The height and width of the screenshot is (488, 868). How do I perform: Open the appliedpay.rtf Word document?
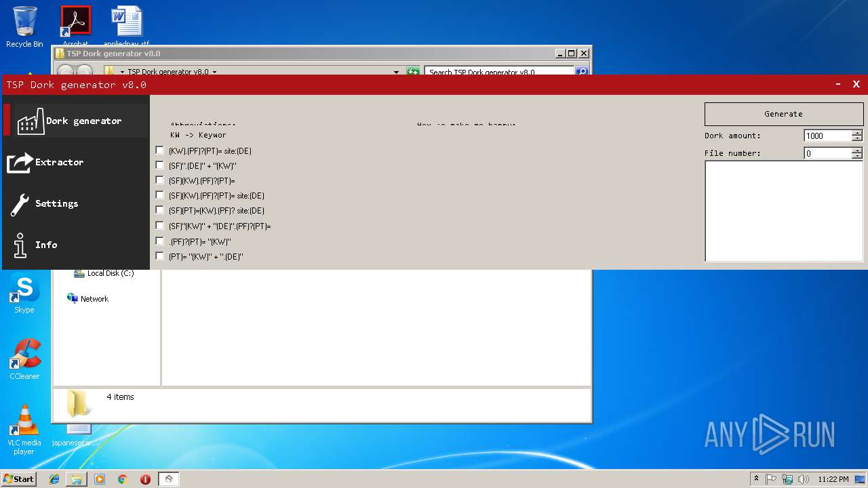[127, 27]
